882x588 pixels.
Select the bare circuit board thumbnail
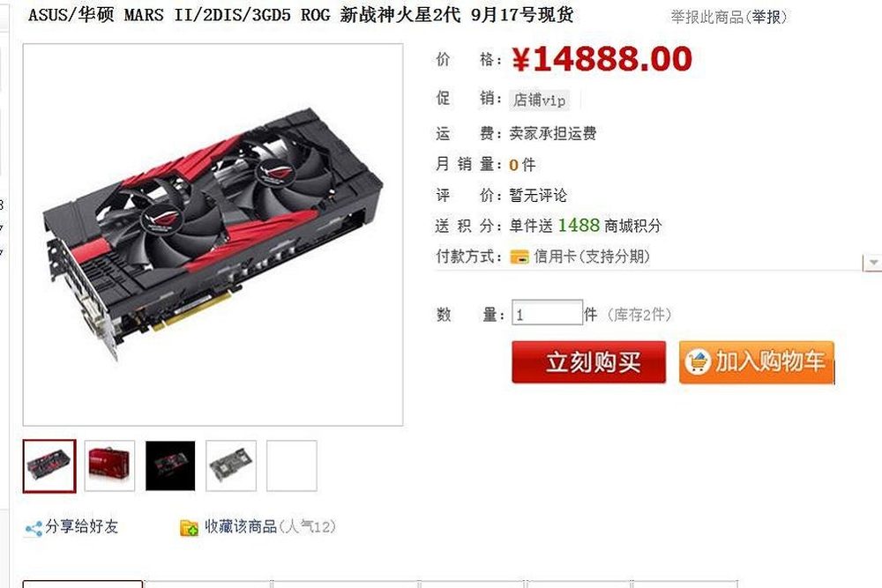point(231,465)
